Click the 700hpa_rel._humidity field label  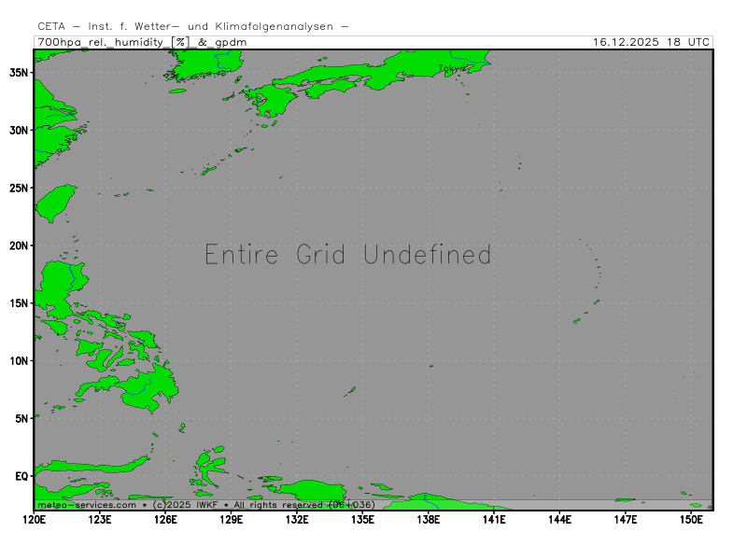pos(102,42)
